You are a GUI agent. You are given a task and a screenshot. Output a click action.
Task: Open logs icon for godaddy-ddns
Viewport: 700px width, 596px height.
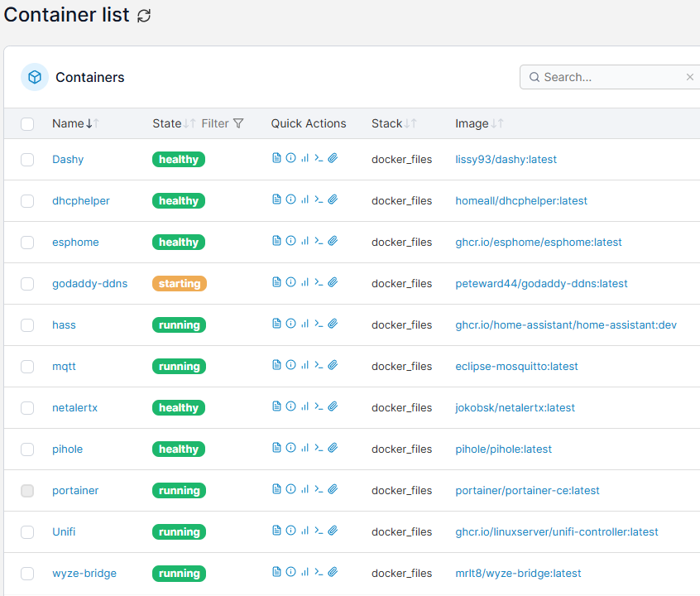click(x=277, y=282)
